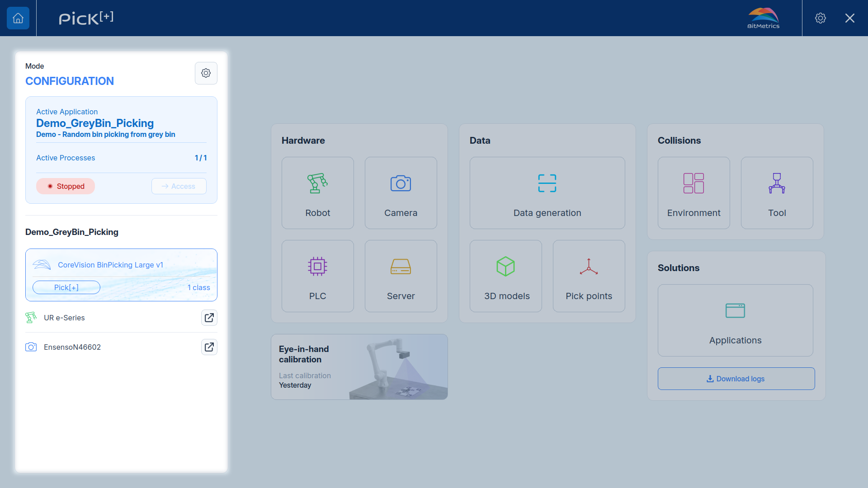
Task: Click the Pick[+] tag button
Action: [x=66, y=287]
